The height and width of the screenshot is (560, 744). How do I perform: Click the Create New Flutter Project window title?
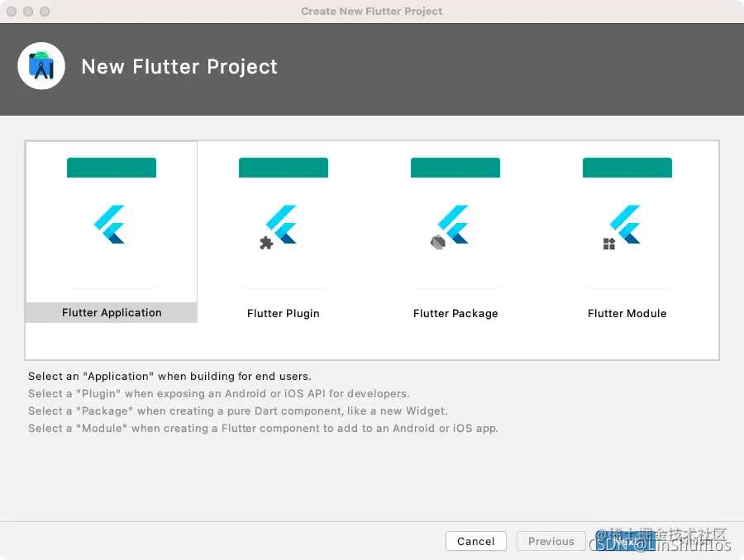coord(371,11)
